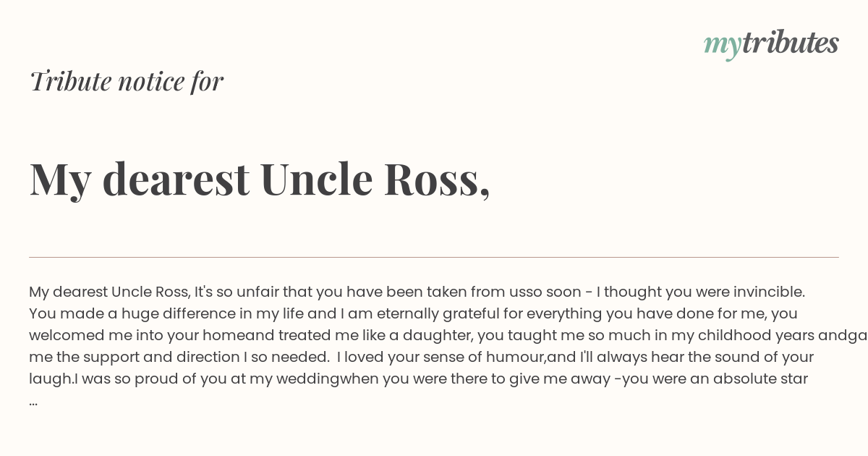This screenshot has height=456, width=868.
Task: Click the word "Tribute" in the subtitle
Action: coord(70,81)
